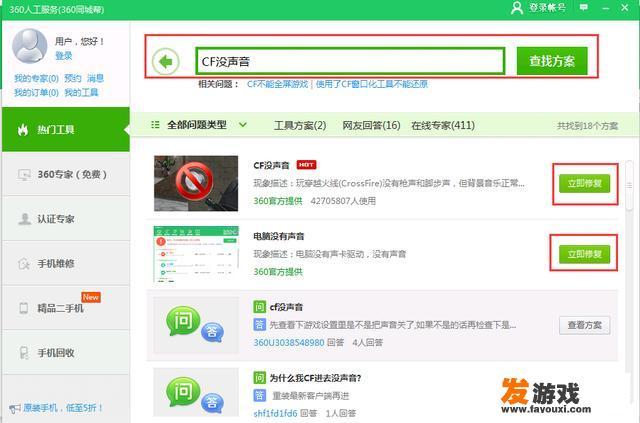This screenshot has height=423, width=640.
Task: Open 我的订单(0) link
Action: pos(36,92)
